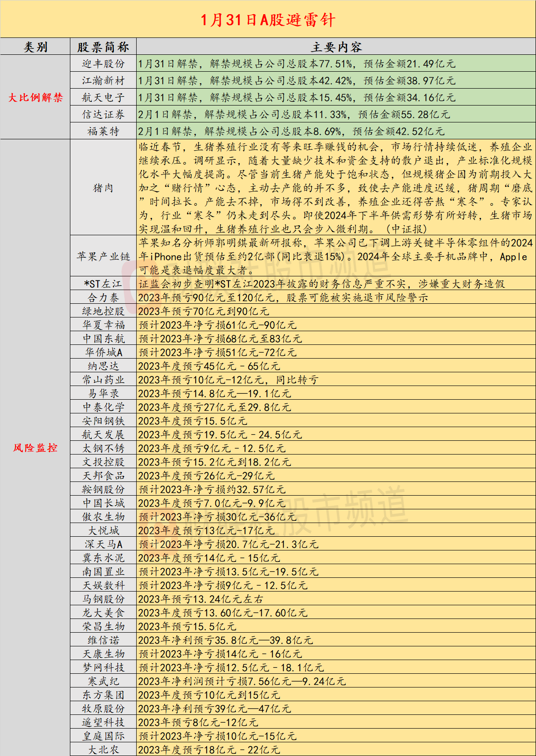536x756 pixels.
Task: Select the 航天发展 stock cell
Action: click(103, 434)
